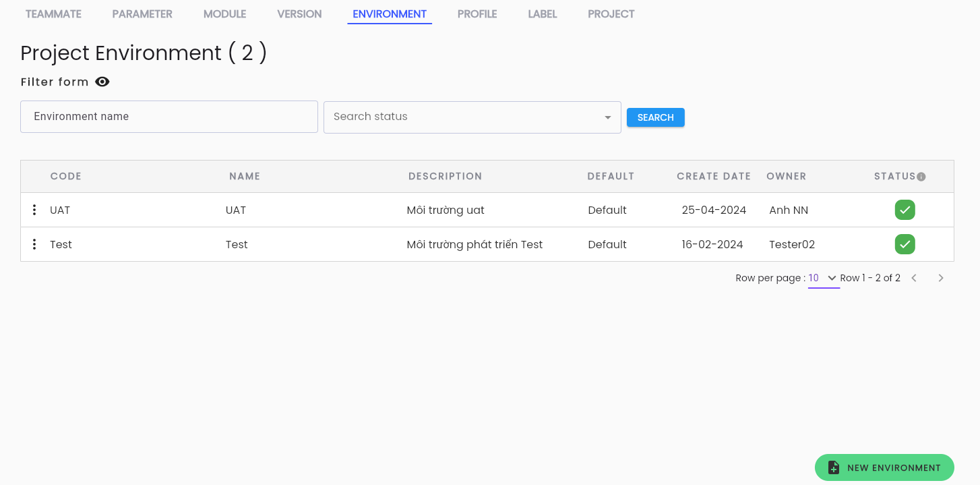The width and height of the screenshot is (980, 485).
Task: Click the Project Environment ( 2 ) heading
Action: tap(144, 53)
